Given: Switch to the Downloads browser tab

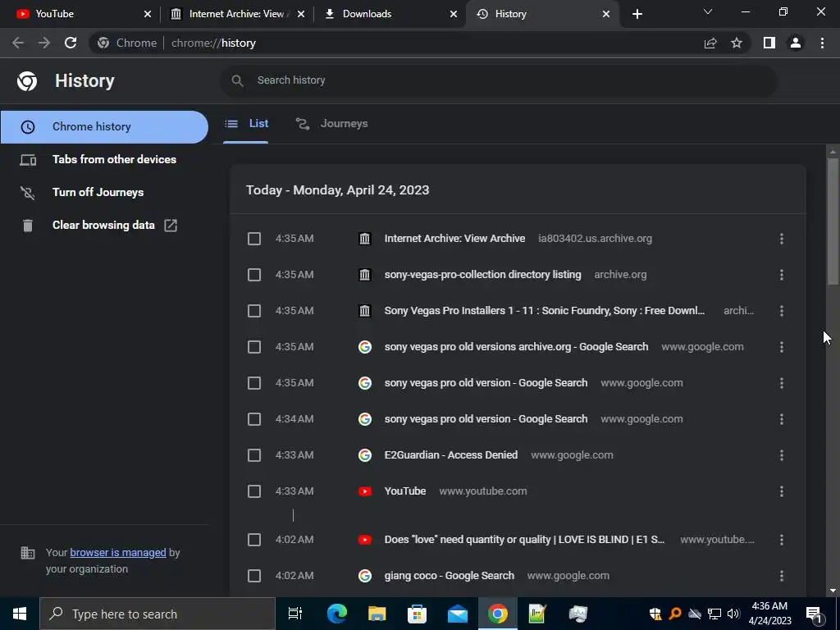Looking at the screenshot, I should [x=390, y=14].
